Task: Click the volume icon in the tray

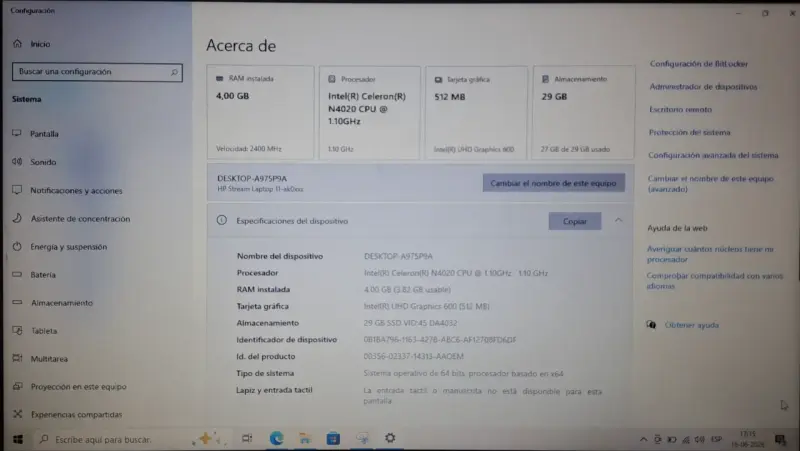Action: pyautogui.click(x=699, y=439)
